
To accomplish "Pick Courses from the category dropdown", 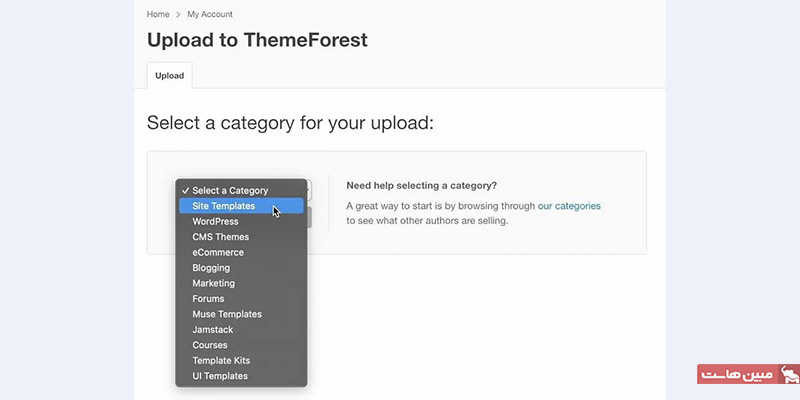I will (x=210, y=345).
